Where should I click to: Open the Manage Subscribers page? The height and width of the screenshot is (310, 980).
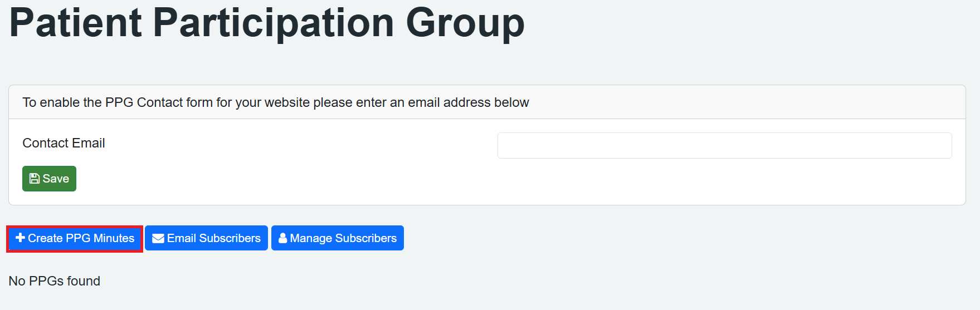click(x=338, y=238)
